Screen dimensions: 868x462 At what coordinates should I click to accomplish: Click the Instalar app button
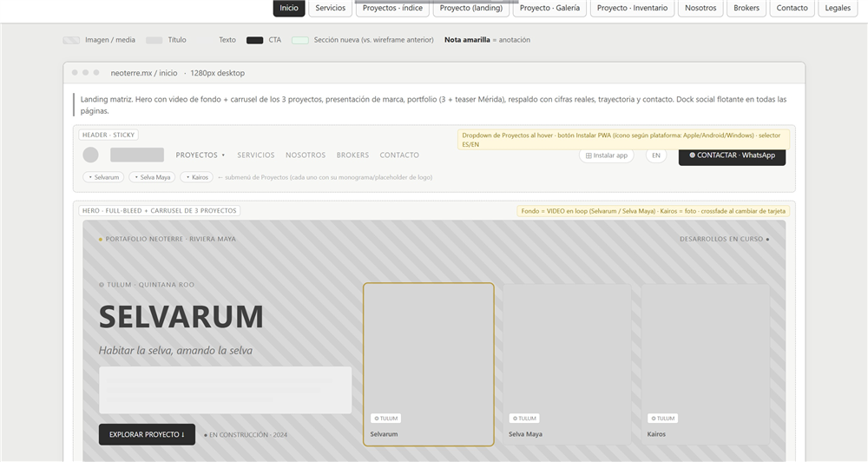pyautogui.click(x=606, y=155)
